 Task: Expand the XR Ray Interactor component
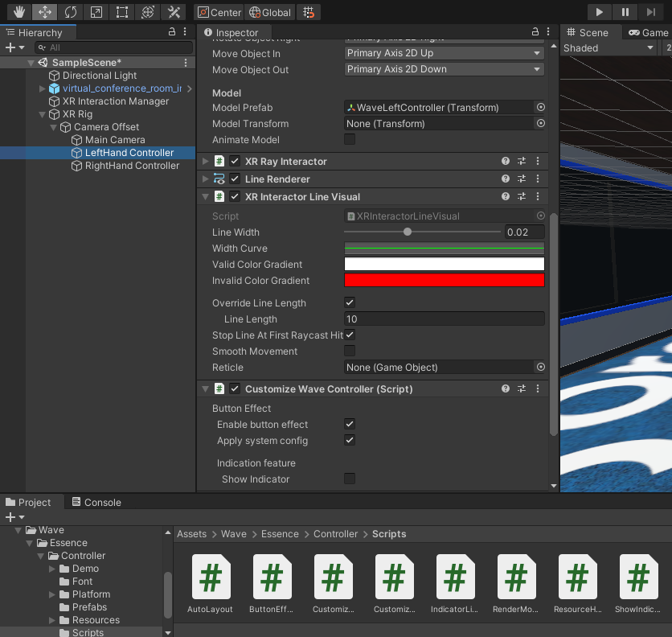206,162
